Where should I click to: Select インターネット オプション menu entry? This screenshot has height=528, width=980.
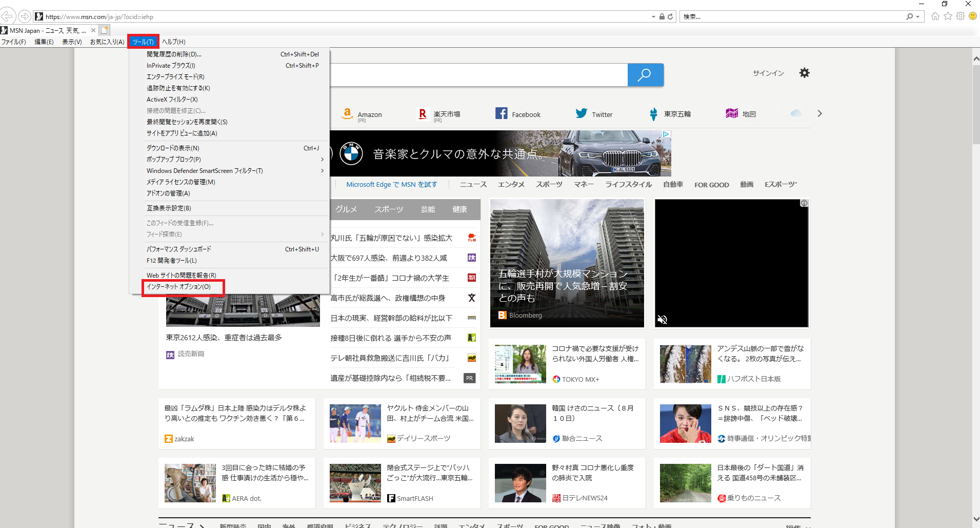178,287
